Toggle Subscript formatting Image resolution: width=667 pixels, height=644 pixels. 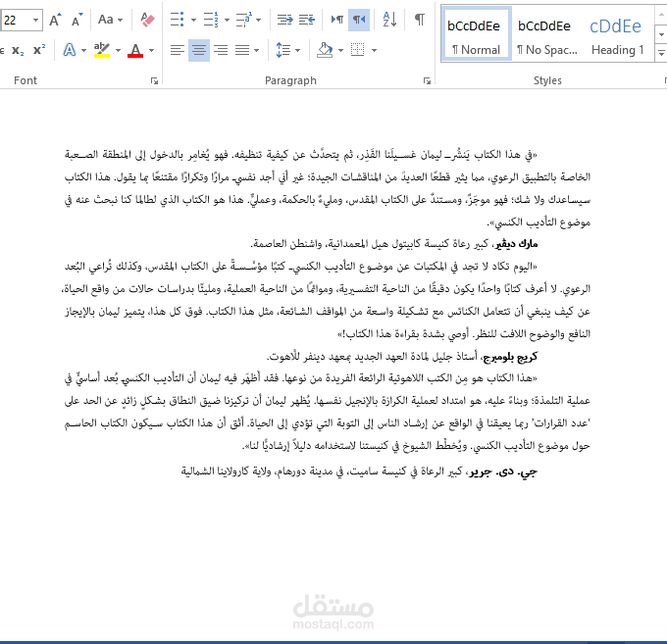[x=18, y=51]
